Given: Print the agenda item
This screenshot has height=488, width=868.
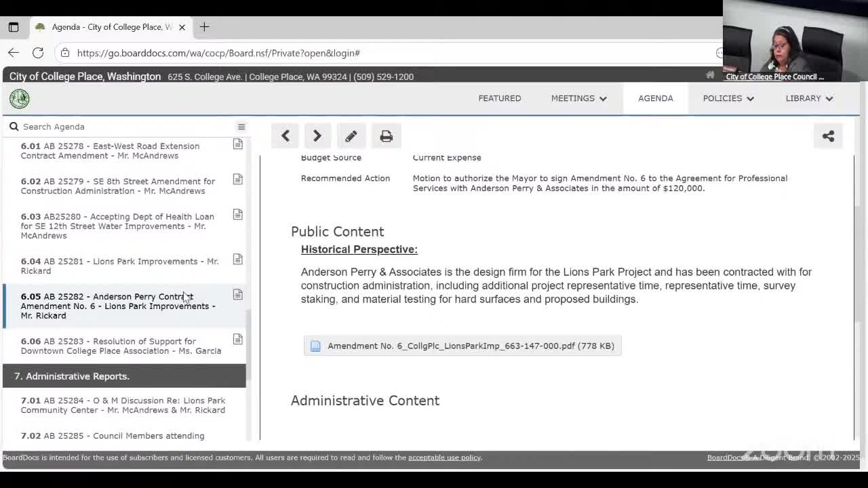Looking at the screenshot, I should tap(386, 136).
